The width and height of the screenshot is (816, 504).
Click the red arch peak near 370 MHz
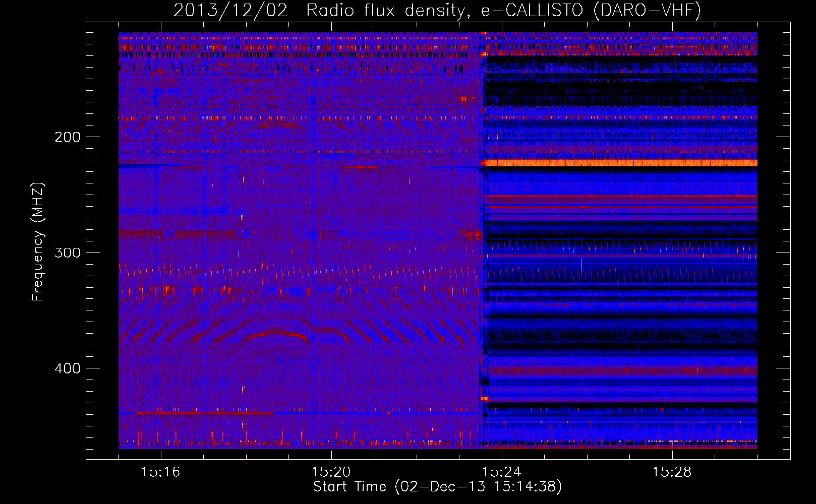tap(276, 332)
